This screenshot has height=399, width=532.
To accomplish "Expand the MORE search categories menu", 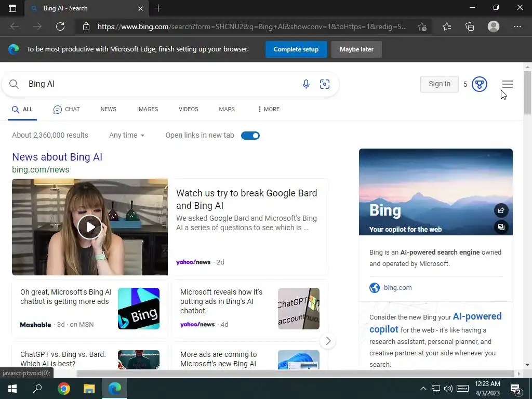I will (x=269, y=109).
